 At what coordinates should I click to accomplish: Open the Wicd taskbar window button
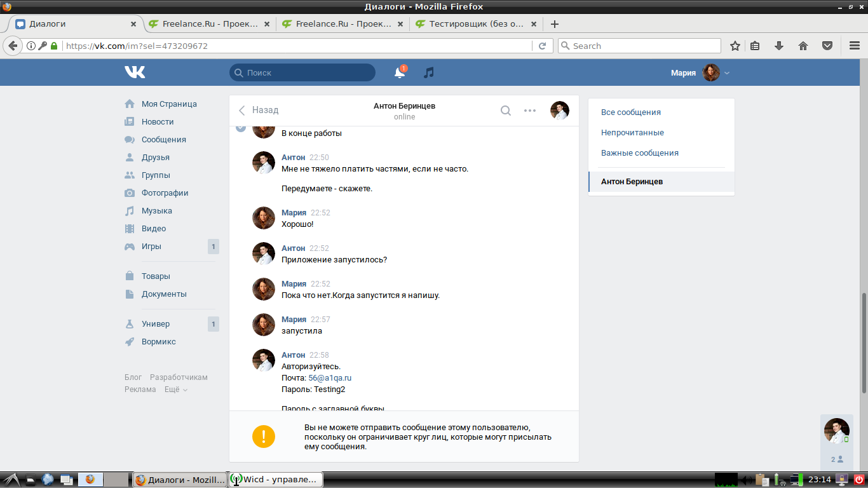276,480
